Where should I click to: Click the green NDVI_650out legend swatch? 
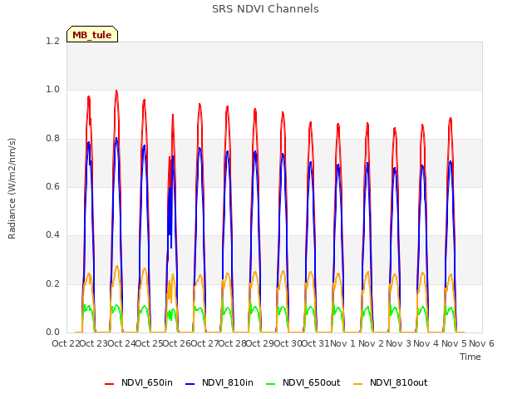click(x=270, y=383)
